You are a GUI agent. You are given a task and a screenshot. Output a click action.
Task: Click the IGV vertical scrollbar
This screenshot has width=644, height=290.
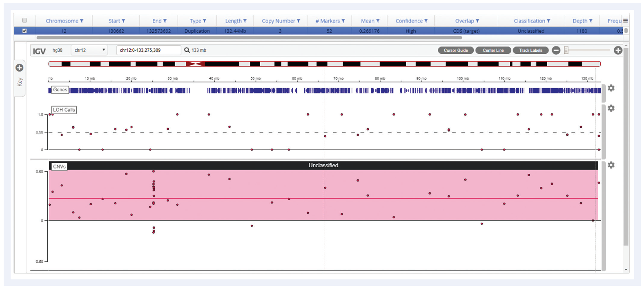[x=626, y=147]
